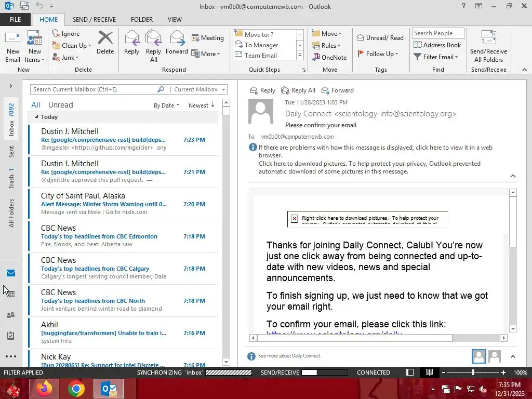Select the HOME ribbon tab
Screen dimensions: 532x399
[x=48, y=19]
